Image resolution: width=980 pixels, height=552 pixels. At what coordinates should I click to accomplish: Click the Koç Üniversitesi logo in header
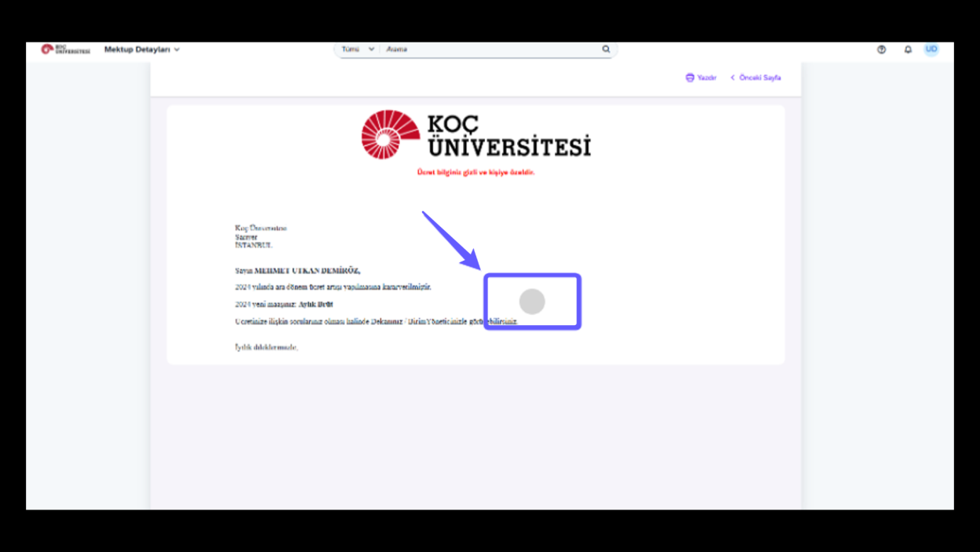[66, 49]
